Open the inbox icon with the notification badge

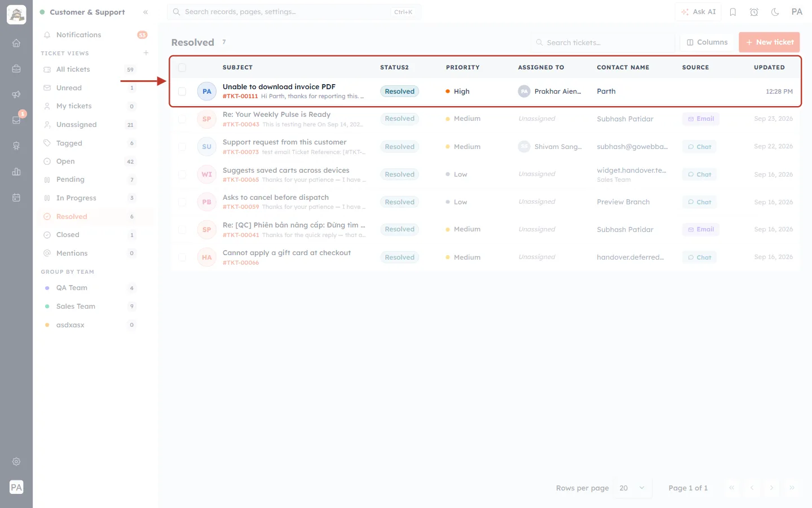click(x=16, y=120)
